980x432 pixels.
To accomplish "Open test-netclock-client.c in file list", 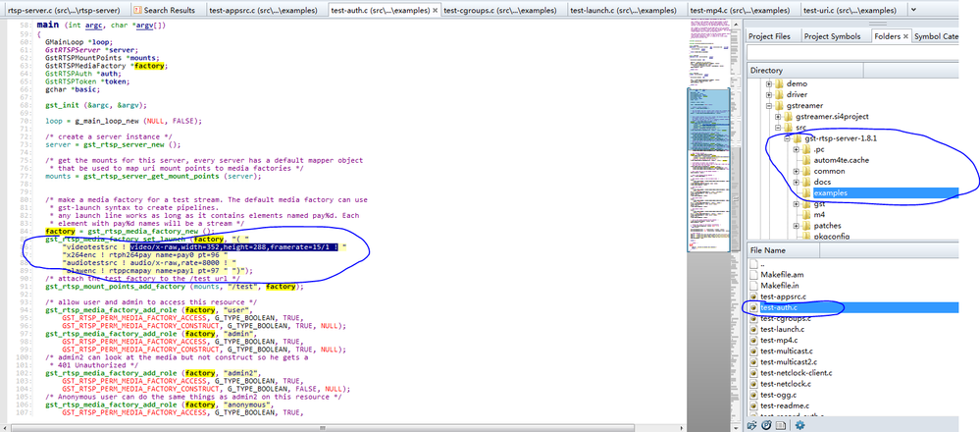I will [x=796, y=373].
